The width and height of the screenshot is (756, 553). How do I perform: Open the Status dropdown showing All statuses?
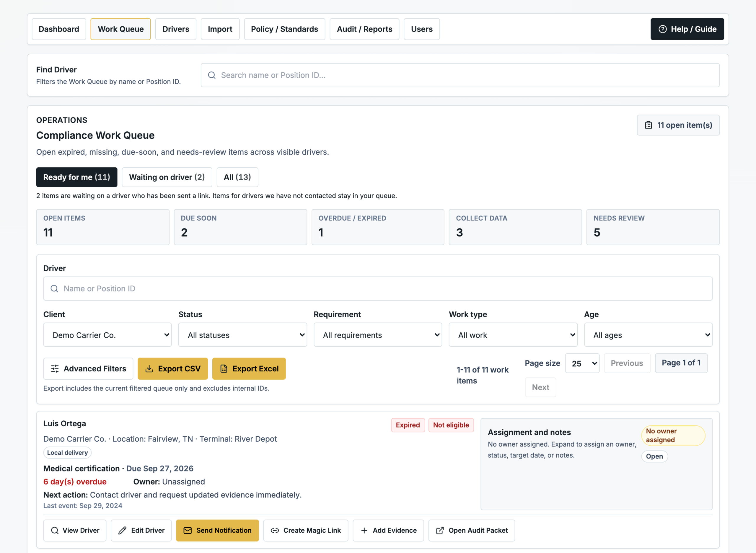[x=242, y=335]
